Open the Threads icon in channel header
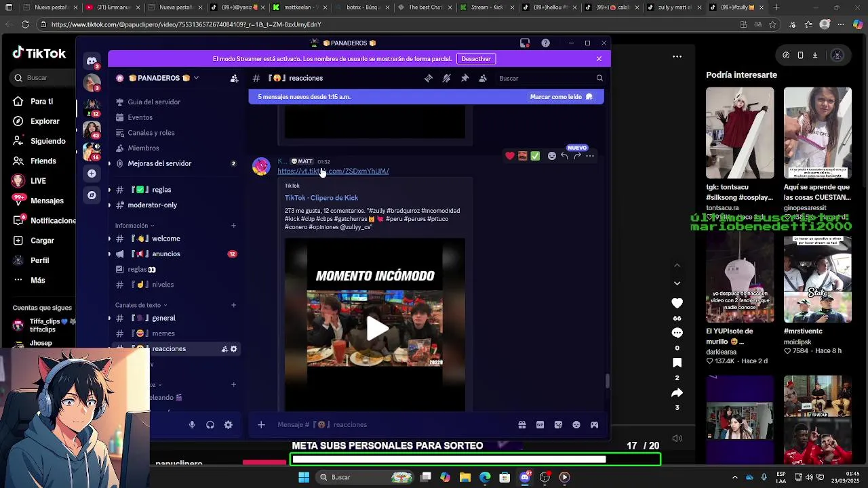 coord(429,78)
